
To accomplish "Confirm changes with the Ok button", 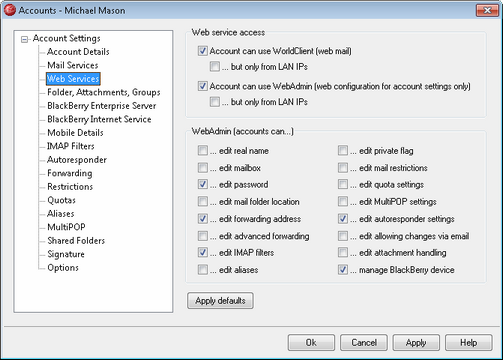I will tap(311, 343).
